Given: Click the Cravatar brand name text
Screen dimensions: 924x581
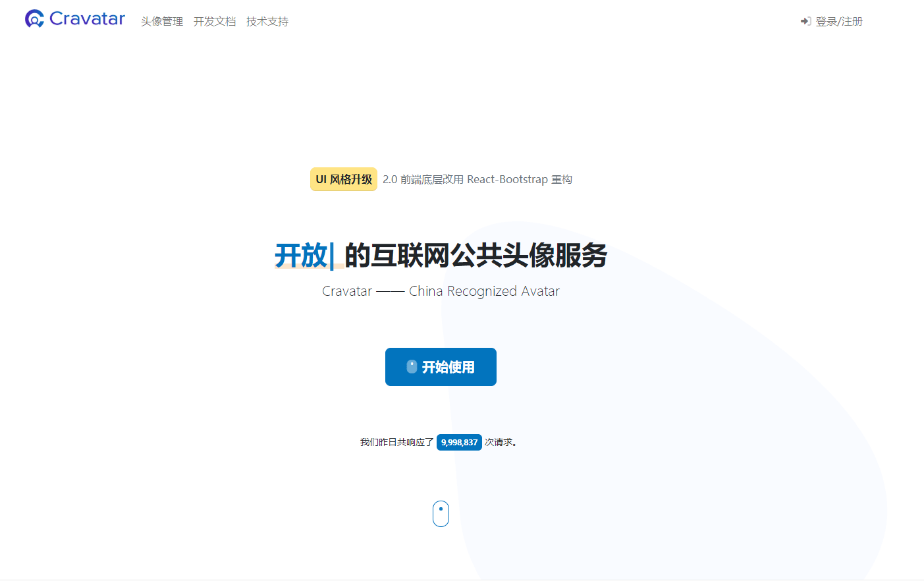Looking at the screenshot, I should pos(87,19).
